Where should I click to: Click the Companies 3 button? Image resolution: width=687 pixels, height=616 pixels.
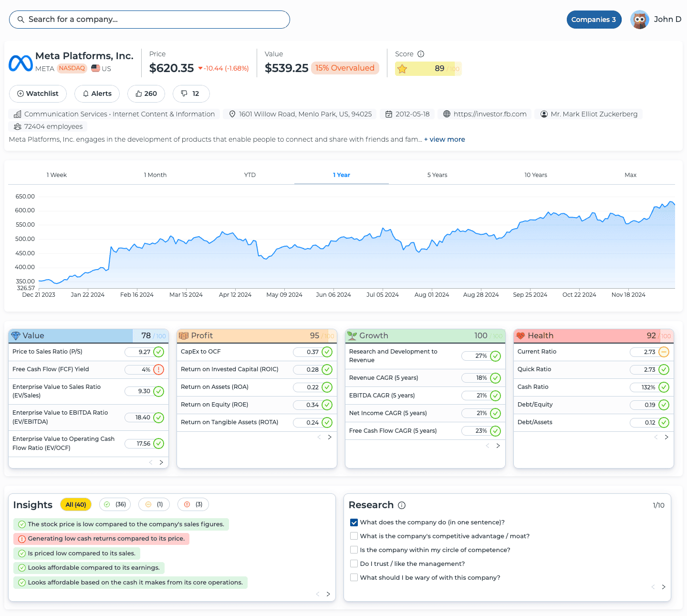594,20
